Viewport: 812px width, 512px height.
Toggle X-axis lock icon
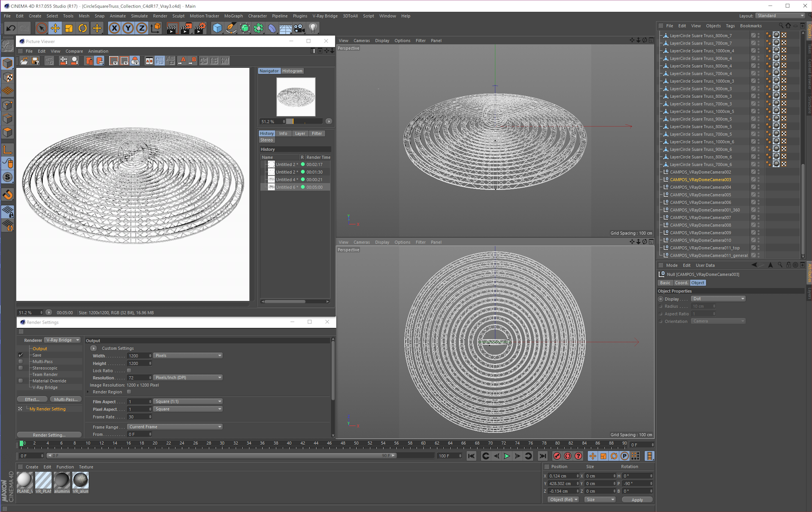click(x=114, y=28)
